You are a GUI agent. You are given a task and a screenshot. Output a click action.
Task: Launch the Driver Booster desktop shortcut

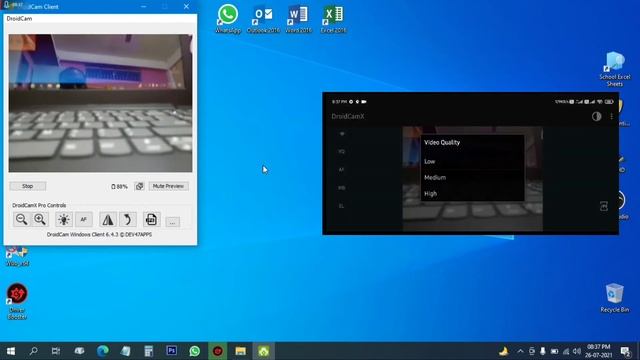17,301
